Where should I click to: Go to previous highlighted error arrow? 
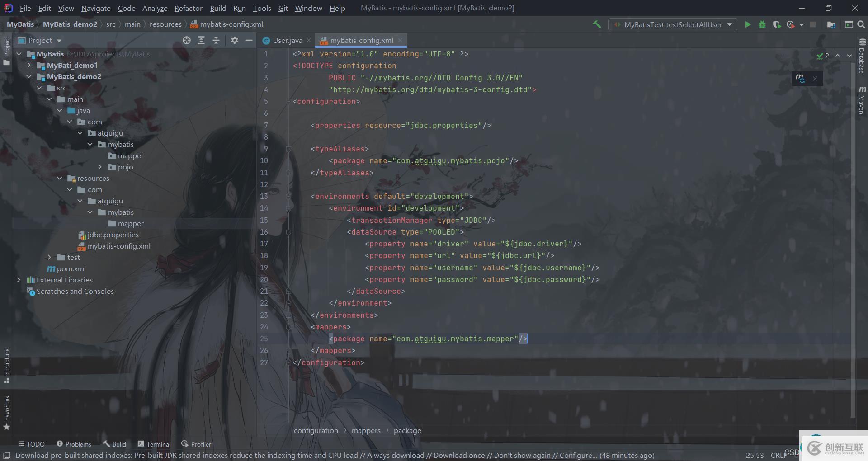[838, 56]
